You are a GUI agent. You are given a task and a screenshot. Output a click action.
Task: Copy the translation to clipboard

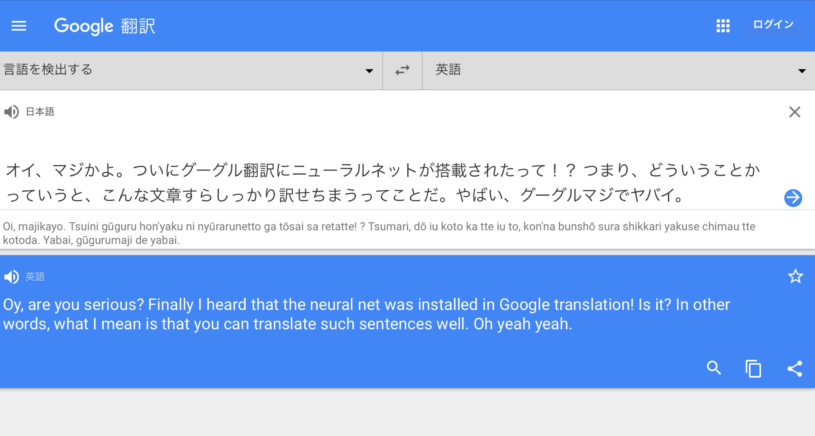[753, 368]
